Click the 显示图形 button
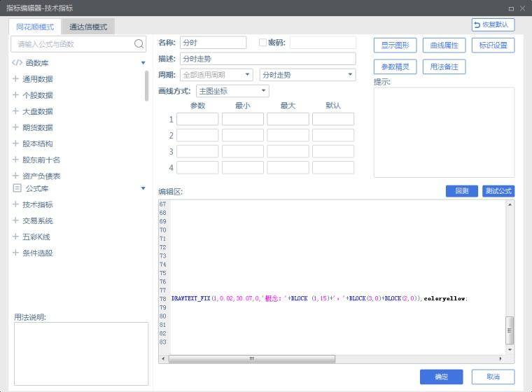 tap(395, 45)
